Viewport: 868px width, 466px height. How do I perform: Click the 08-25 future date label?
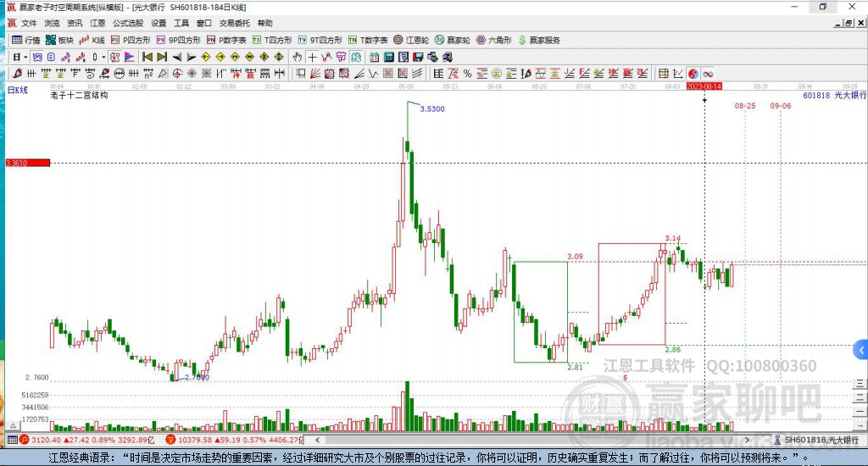pyautogui.click(x=745, y=106)
